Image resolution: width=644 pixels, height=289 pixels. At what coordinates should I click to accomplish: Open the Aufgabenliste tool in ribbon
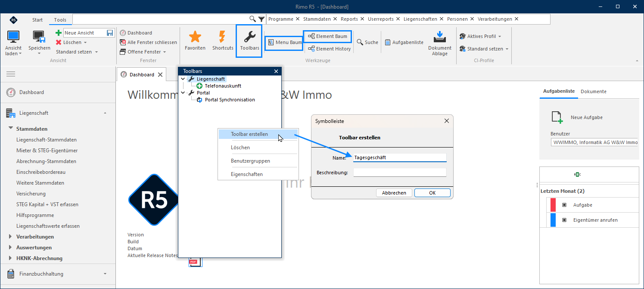click(x=404, y=42)
